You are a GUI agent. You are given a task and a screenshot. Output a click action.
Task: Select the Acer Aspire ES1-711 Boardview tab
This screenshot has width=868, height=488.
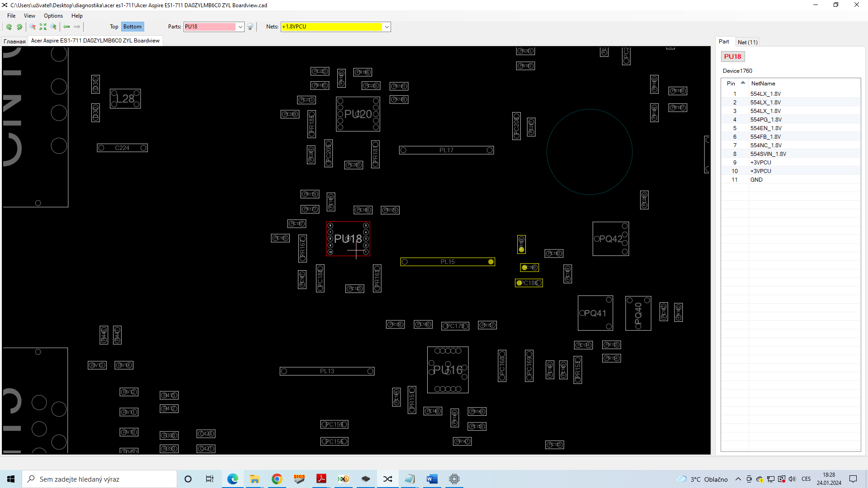point(95,41)
